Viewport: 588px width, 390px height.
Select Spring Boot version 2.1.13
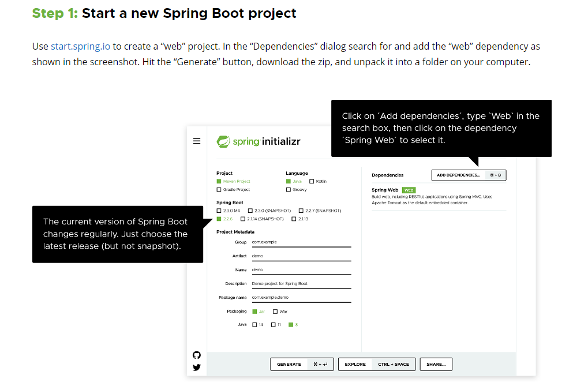click(299, 219)
